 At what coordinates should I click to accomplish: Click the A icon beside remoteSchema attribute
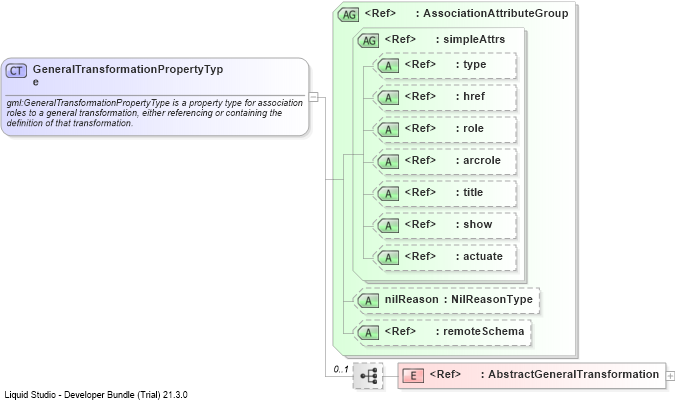pyautogui.click(x=368, y=332)
